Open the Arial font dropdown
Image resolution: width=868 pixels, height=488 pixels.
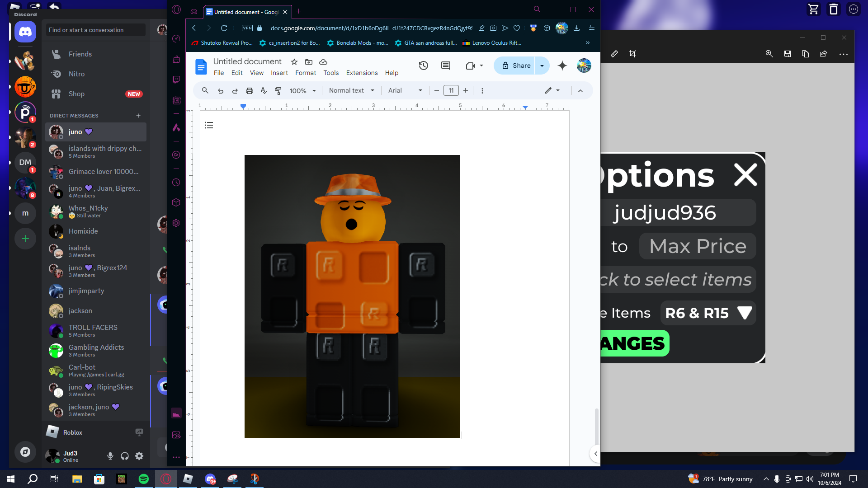pyautogui.click(x=405, y=90)
